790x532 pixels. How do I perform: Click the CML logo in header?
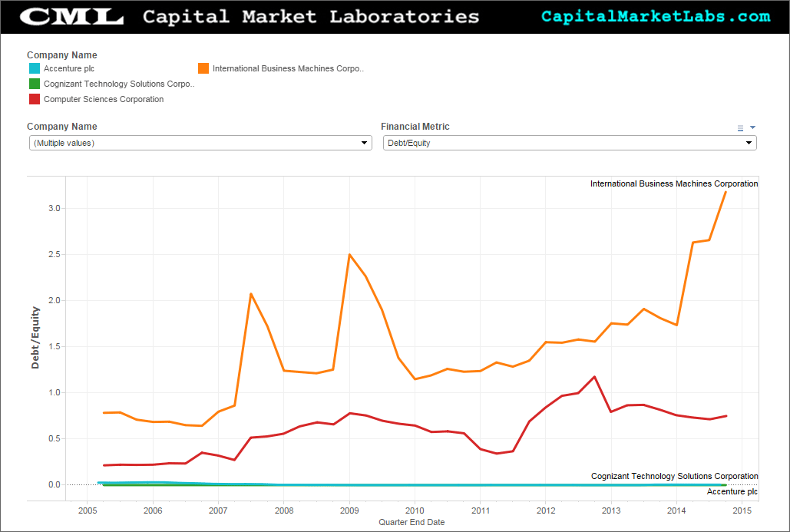tap(71, 17)
